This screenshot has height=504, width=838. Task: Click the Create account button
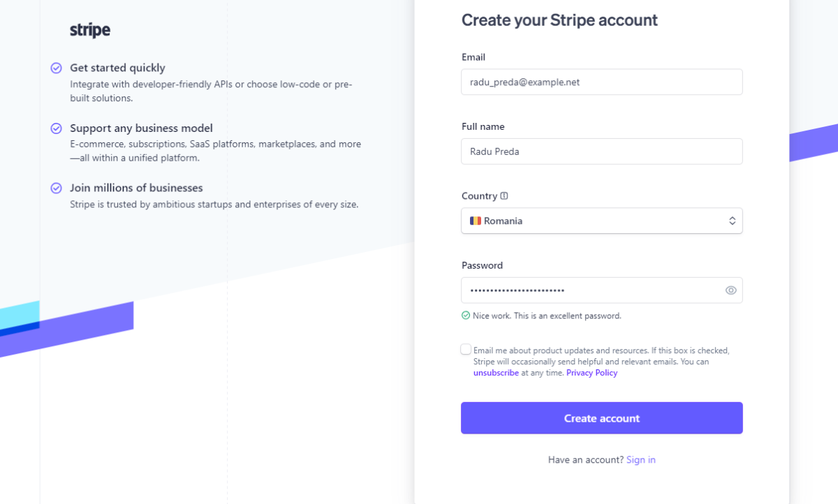[602, 418]
